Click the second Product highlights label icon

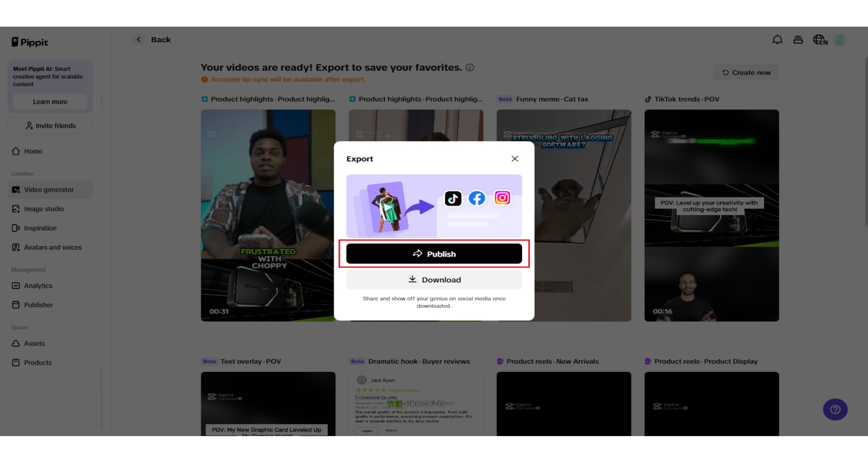352,99
